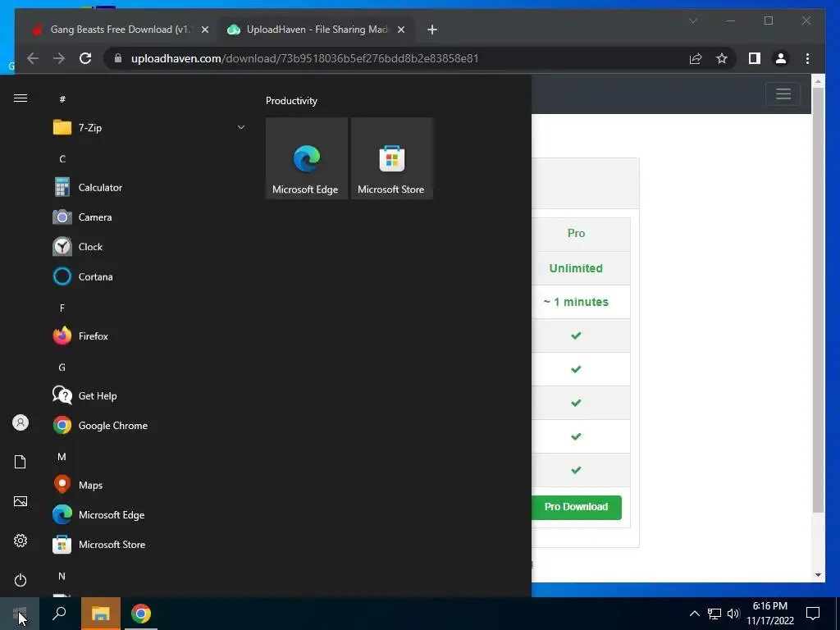Jump to letter F section header
Screen dimensions: 840x630
pyautogui.click(x=62, y=308)
